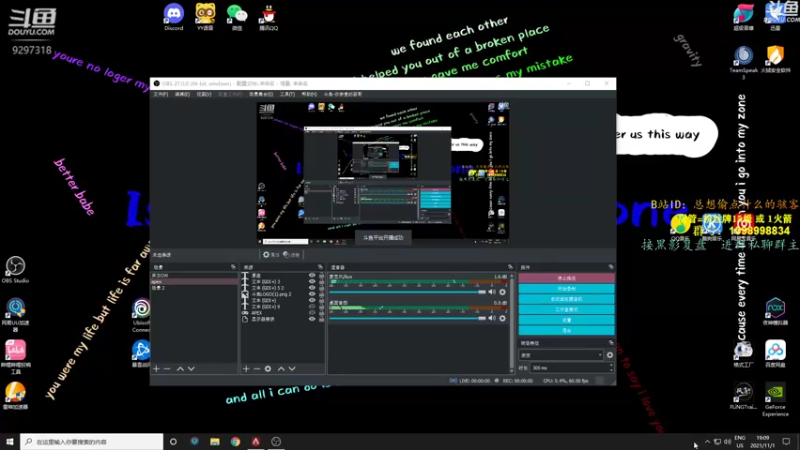Screen dimensions: 800x450
Task: Open the 文件(F) menu in OBS
Action: tap(161, 94)
